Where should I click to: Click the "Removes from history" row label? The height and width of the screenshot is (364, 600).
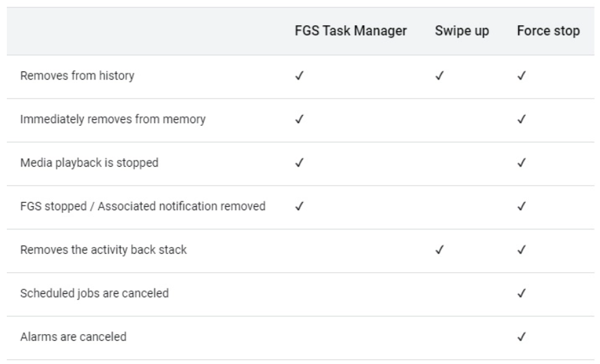coord(76,76)
